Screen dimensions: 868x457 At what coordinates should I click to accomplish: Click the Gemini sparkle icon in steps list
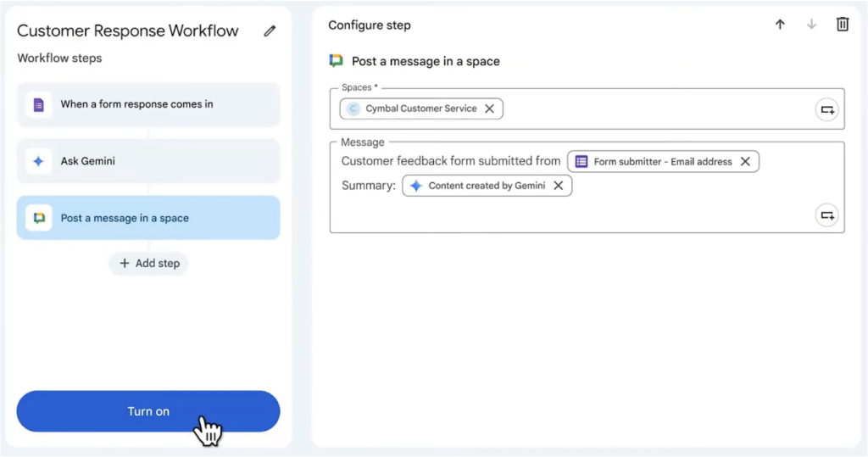click(38, 161)
